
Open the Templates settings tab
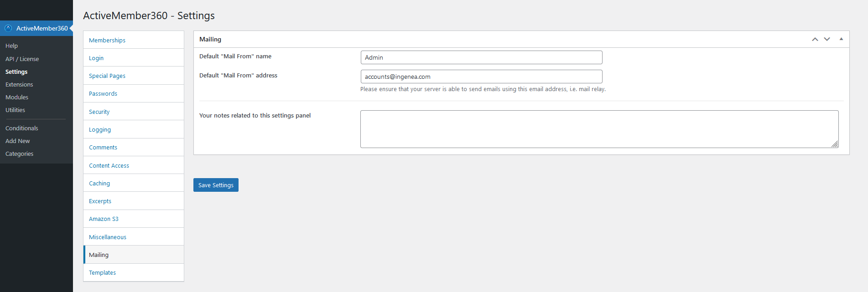(x=134, y=272)
